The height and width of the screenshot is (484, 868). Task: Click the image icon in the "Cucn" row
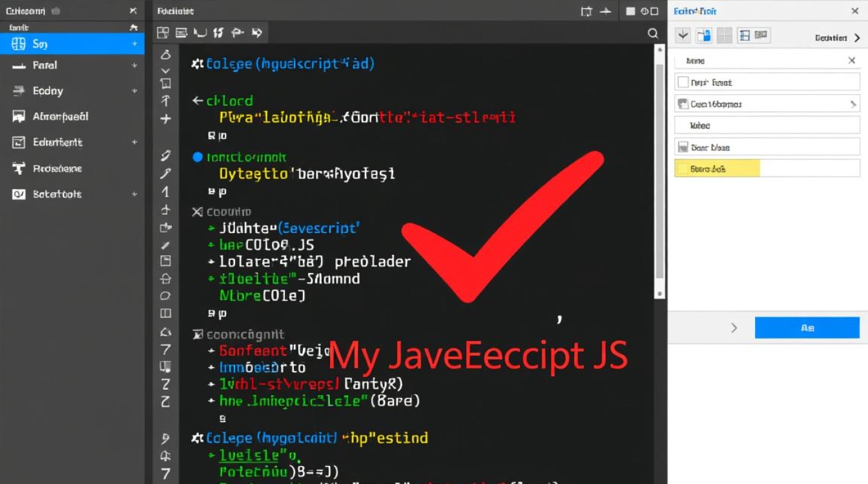pyautogui.click(x=683, y=104)
